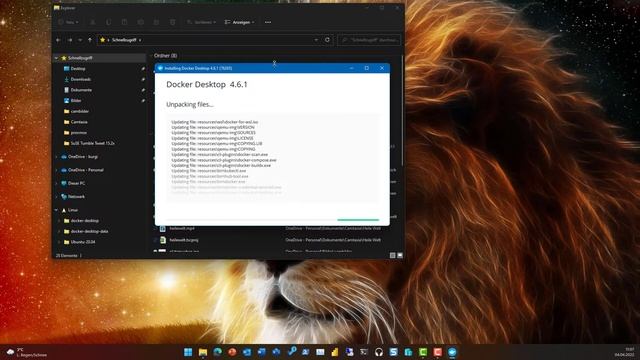Click Explorer's back navigation arrow
This screenshot has width=640, height=360.
pyautogui.click(x=58, y=40)
